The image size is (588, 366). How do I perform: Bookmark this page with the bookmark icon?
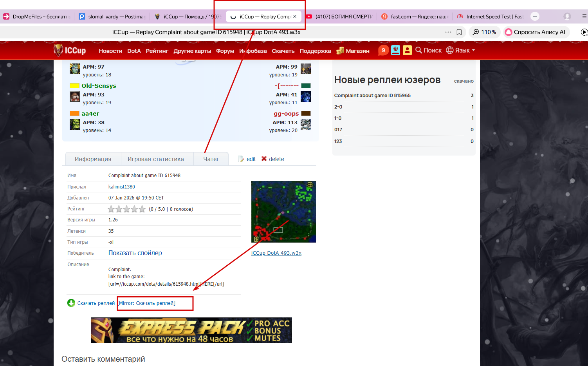(x=459, y=32)
